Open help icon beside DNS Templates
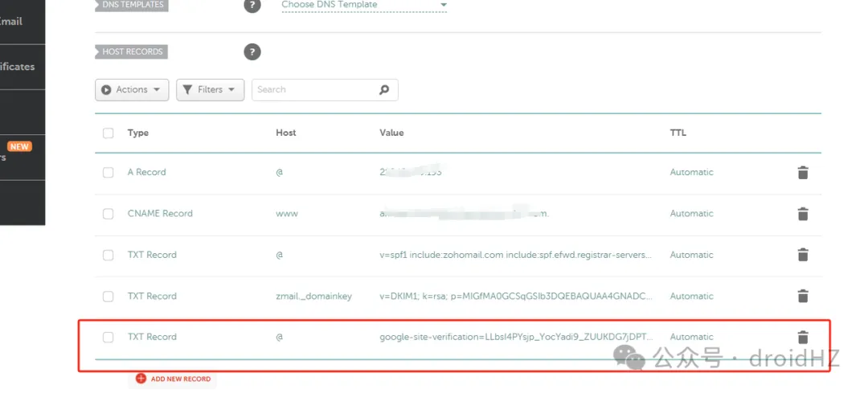 pyautogui.click(x=252, y=6)
